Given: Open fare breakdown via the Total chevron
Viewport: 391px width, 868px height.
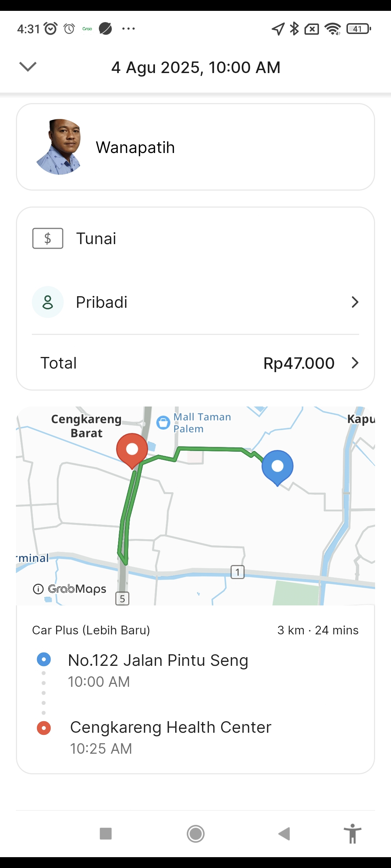Looking at the screenshot, I should [355, 363].
